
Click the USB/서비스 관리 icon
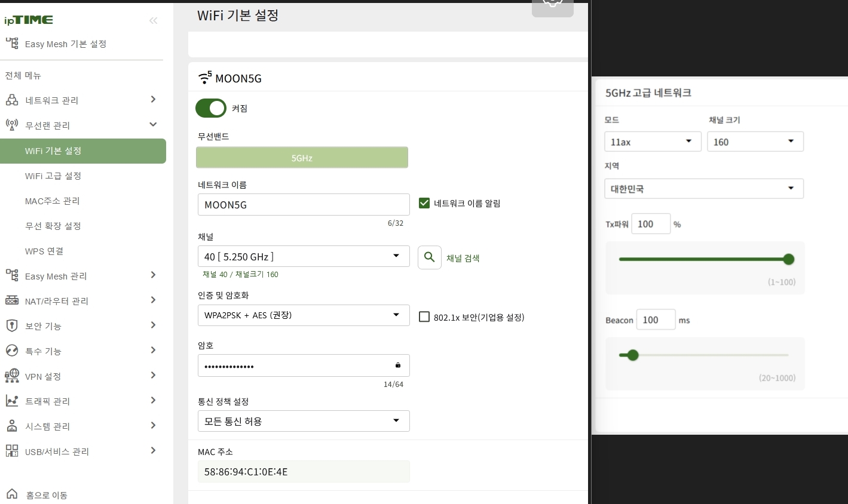coord(12,451)
